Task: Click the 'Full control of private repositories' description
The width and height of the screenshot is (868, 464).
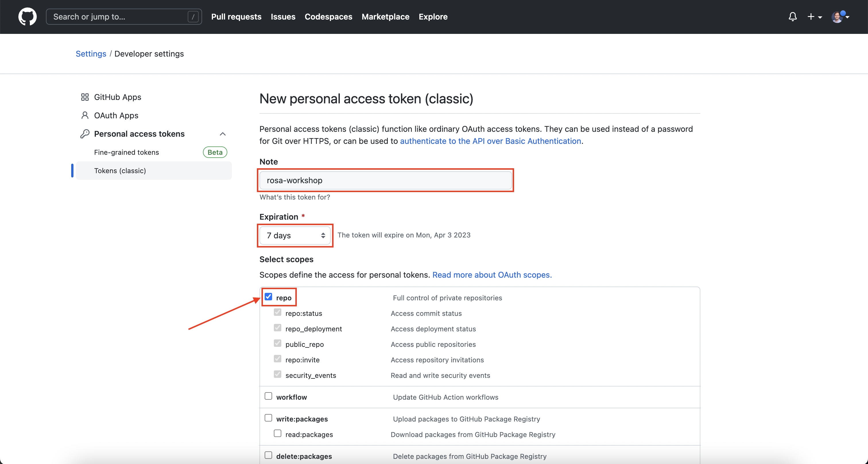Action: click(447, 298)
